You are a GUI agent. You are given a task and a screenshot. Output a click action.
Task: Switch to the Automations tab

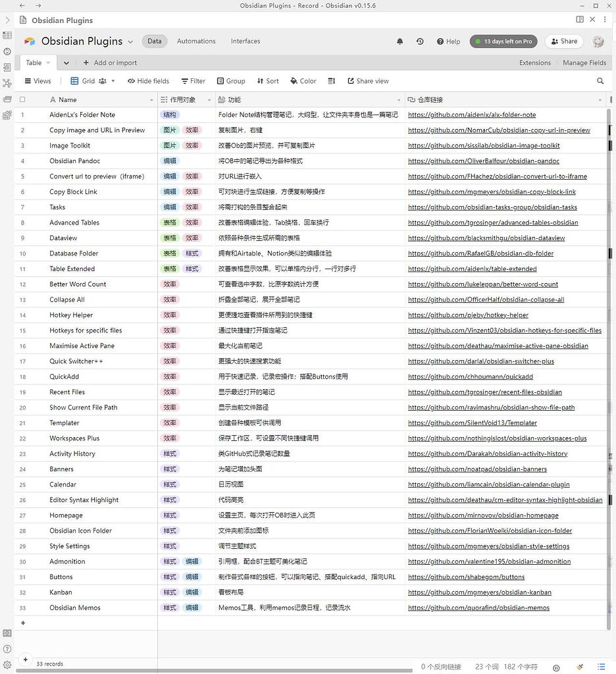point(196,41)
